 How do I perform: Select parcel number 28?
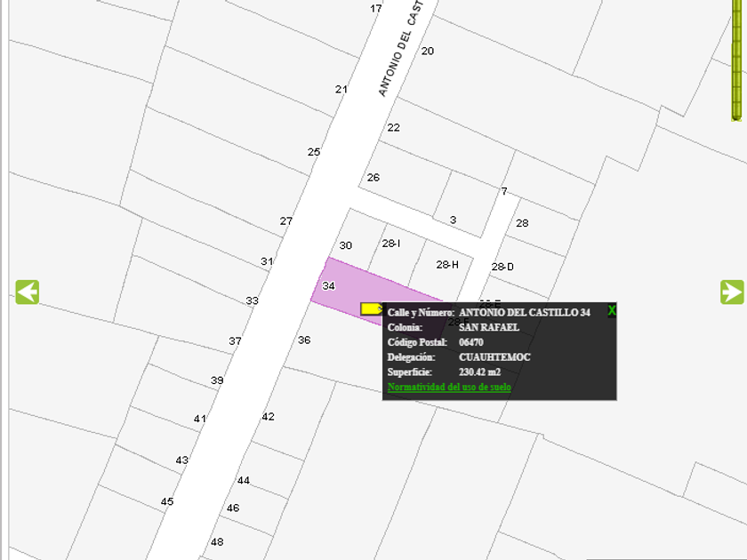tap(522, 223)
